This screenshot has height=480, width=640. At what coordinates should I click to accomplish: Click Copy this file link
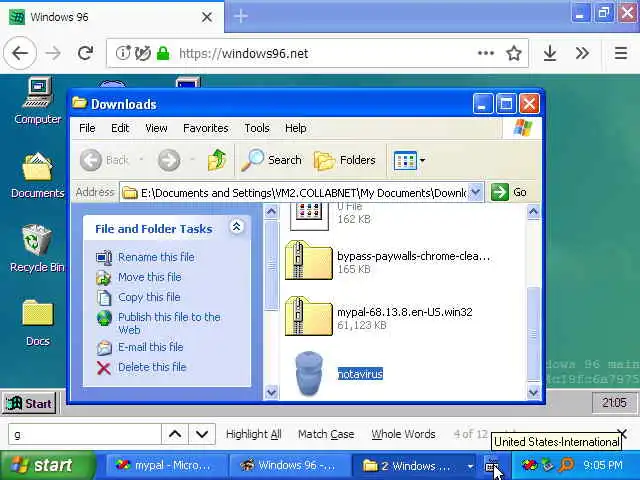click(x=149, y=297)
